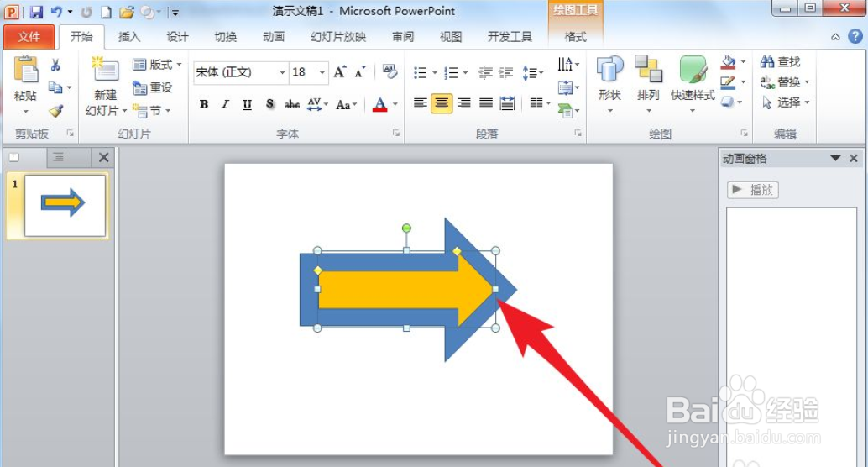Open animation pane options arrow
This screenshot has height=467, width=868.
click(x=836, y=159)
